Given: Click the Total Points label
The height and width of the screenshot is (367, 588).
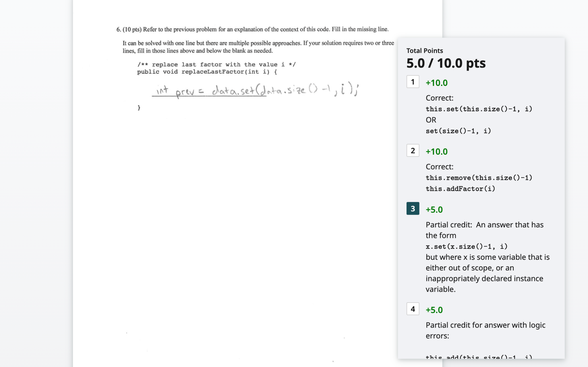Looking at the screenshot, I should (425, 51).
